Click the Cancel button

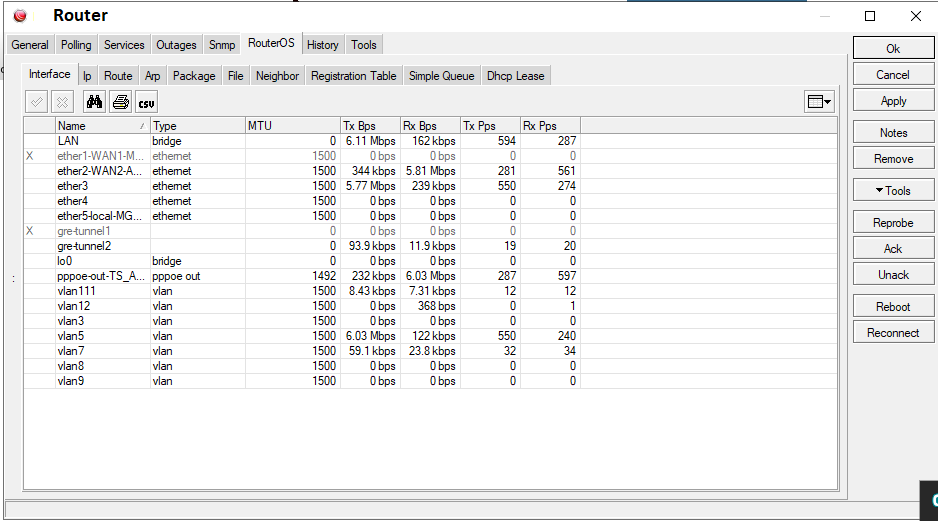893,75
